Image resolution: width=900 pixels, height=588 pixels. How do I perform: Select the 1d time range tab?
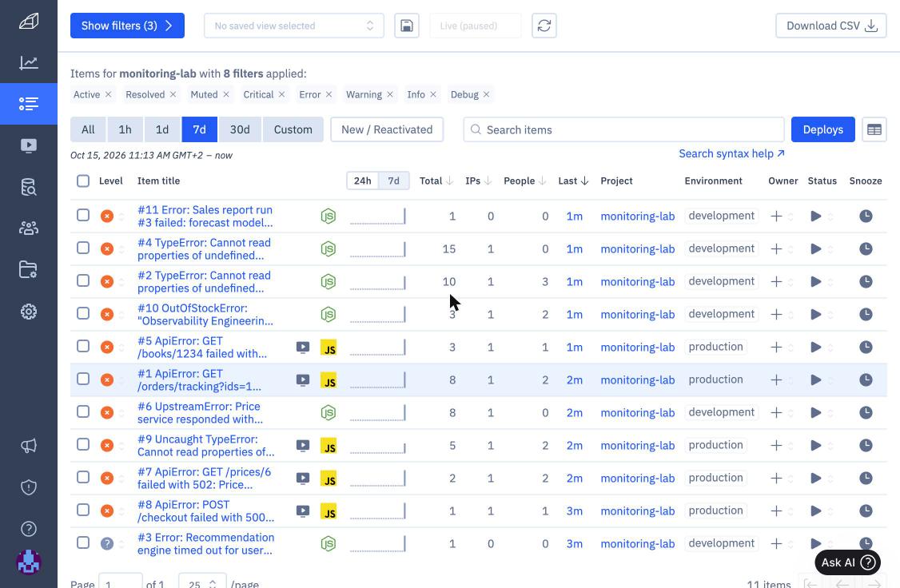click(x=162, y=129)
